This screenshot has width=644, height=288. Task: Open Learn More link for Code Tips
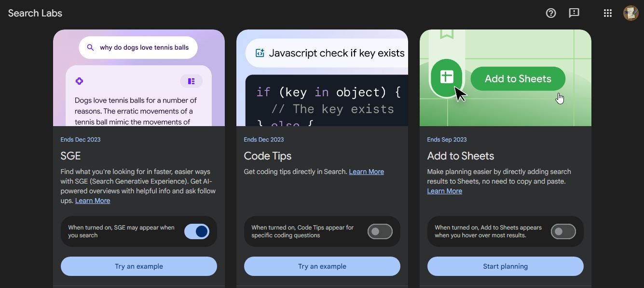(x=367, y=172)
